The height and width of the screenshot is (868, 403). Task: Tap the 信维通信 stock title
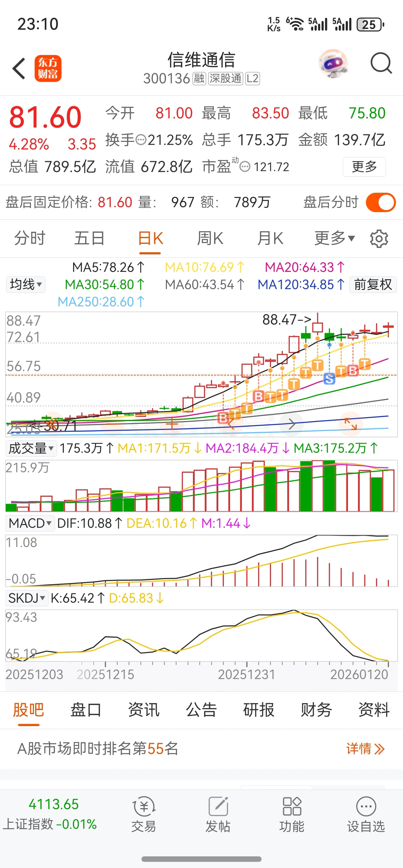tap(201, 60)
